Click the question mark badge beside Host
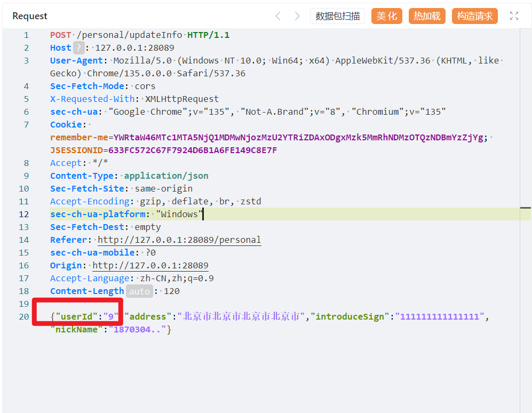Image resolution: width=532 pixels, height=413 pixels. click(x=78, y=48)
